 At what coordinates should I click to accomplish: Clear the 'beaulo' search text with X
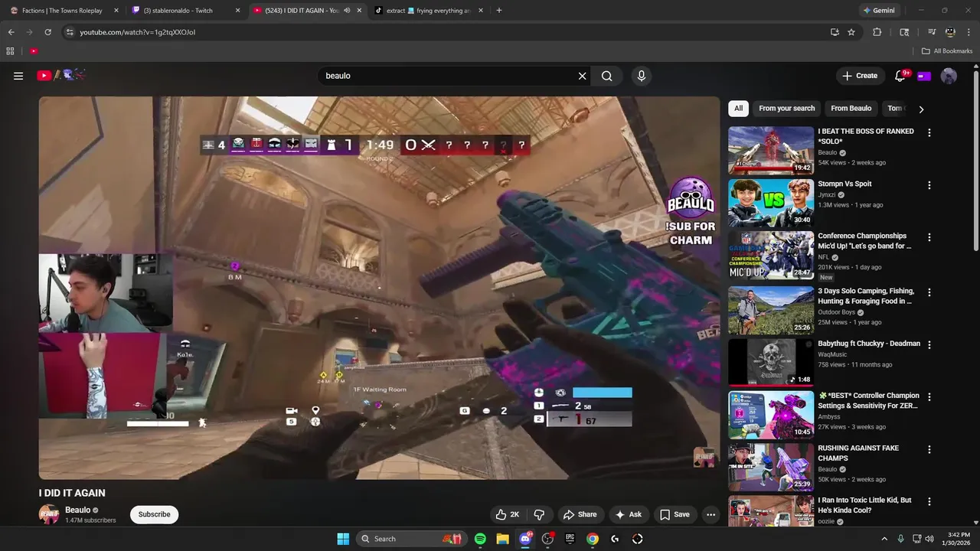(x=582, y=76)
